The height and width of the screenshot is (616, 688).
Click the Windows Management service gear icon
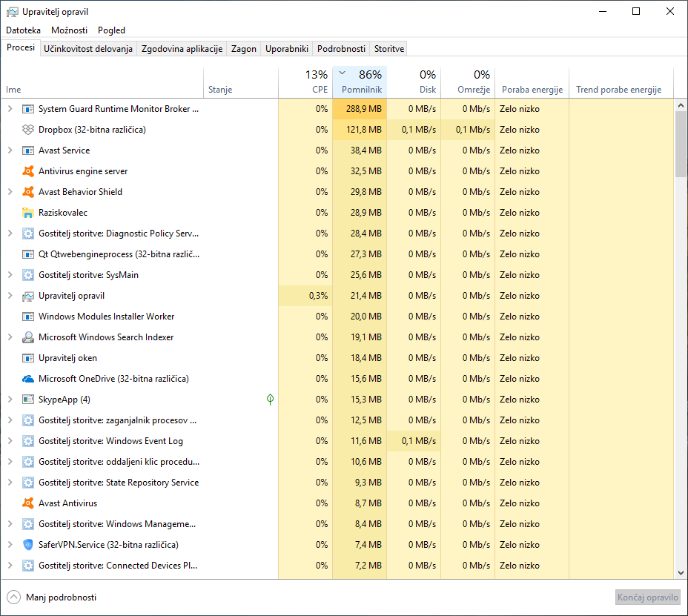pyautogui.click(x=28, y=524)
